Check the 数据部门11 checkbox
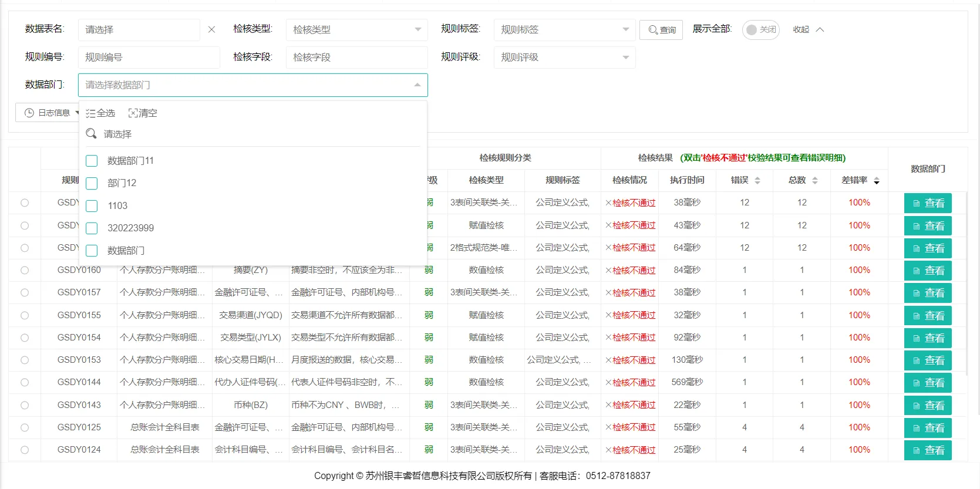This screenshot has height=489, width=980. (x=92, y=161)
